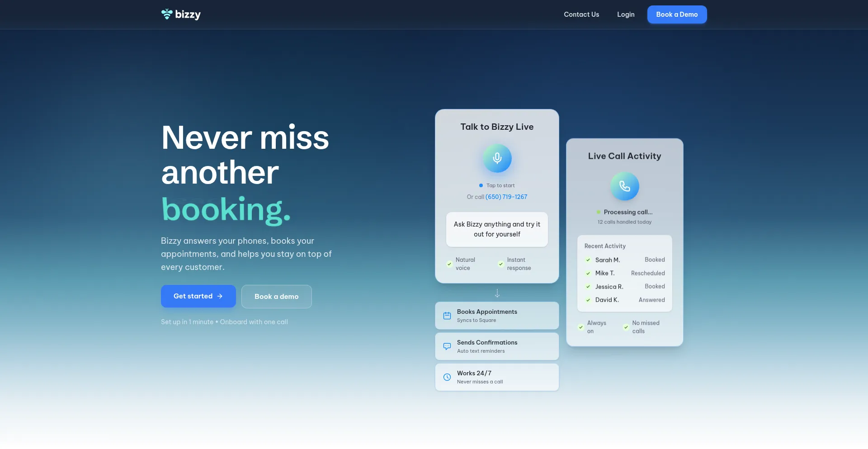The image size is (868, 449).
Task: Click the Natural voice checkmark
Action: tap(449, 264)
